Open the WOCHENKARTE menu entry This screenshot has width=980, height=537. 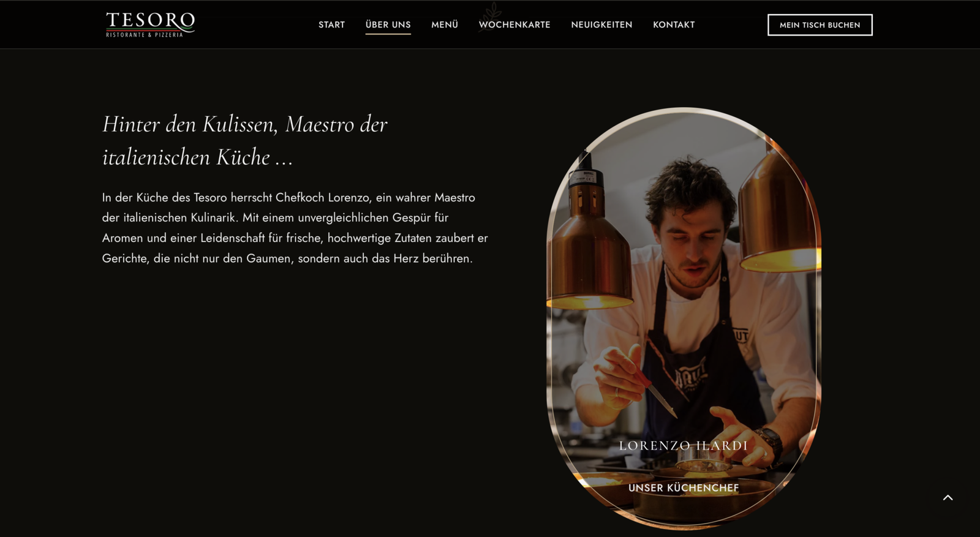point(514,24)
